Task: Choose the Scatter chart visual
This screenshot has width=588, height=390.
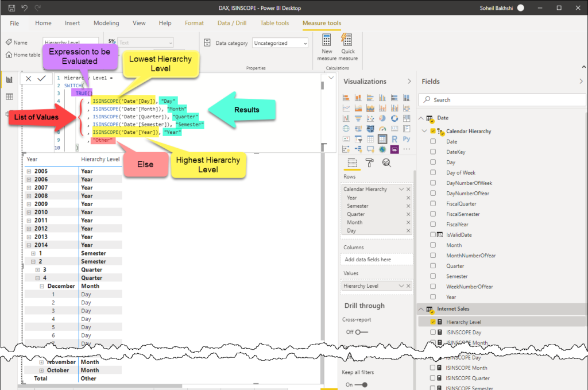Action: pyautogui.click(x=370, y=118)
